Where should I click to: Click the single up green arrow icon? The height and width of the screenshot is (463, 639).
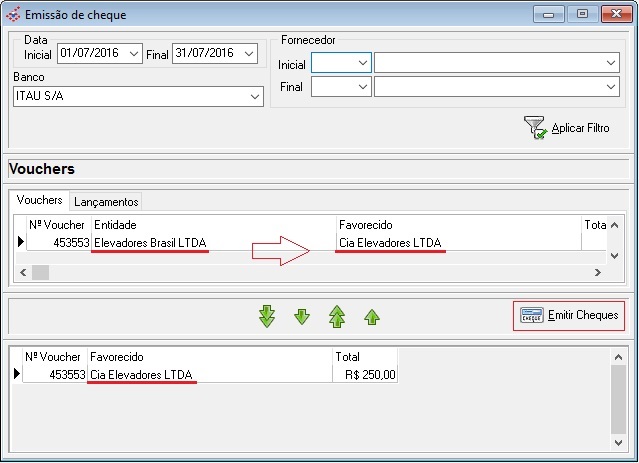[372, 317]
